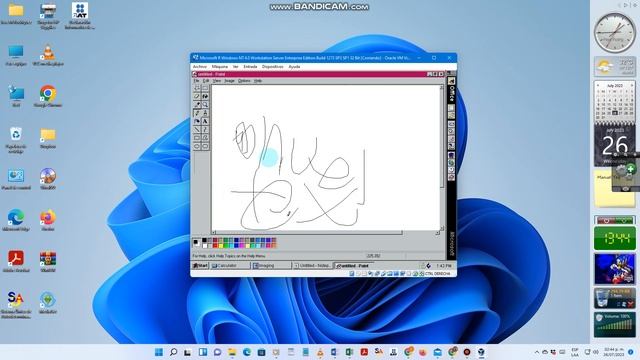Select the Eraser tool in Paint
Screen dimensions: 640x360
pyautogui.click(x=197, y=96)
